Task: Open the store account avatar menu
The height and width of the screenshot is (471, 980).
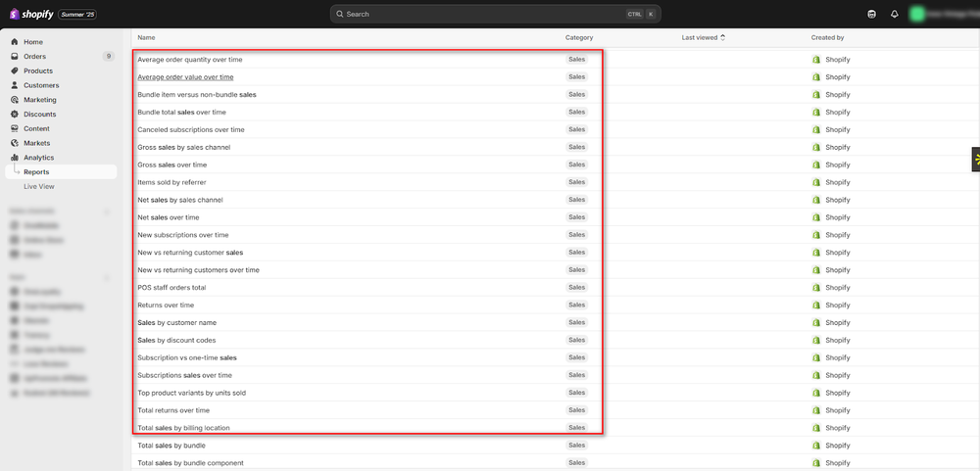Action: 917,14
